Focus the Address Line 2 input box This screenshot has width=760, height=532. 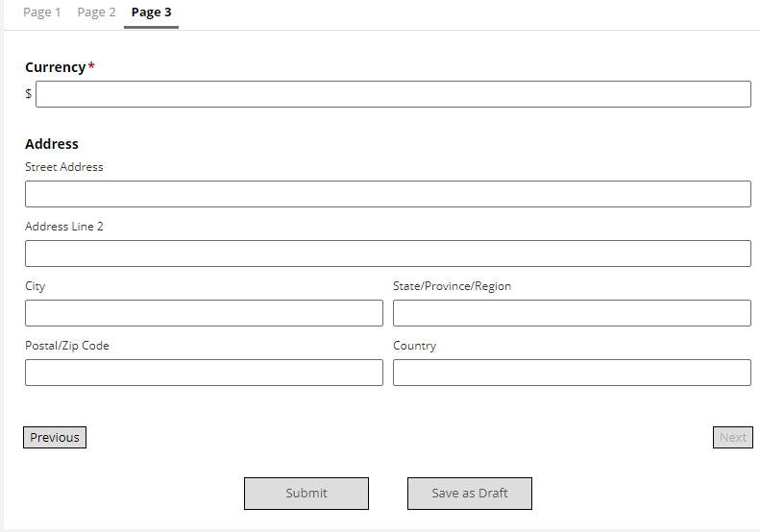(388, 254)
